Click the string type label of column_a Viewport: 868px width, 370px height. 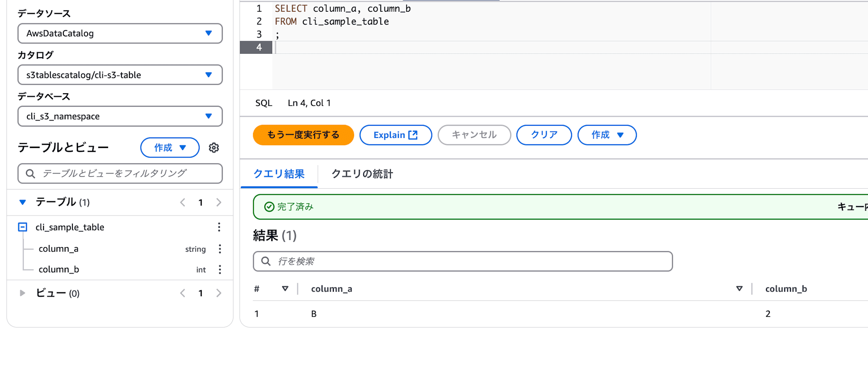point(195,249)
